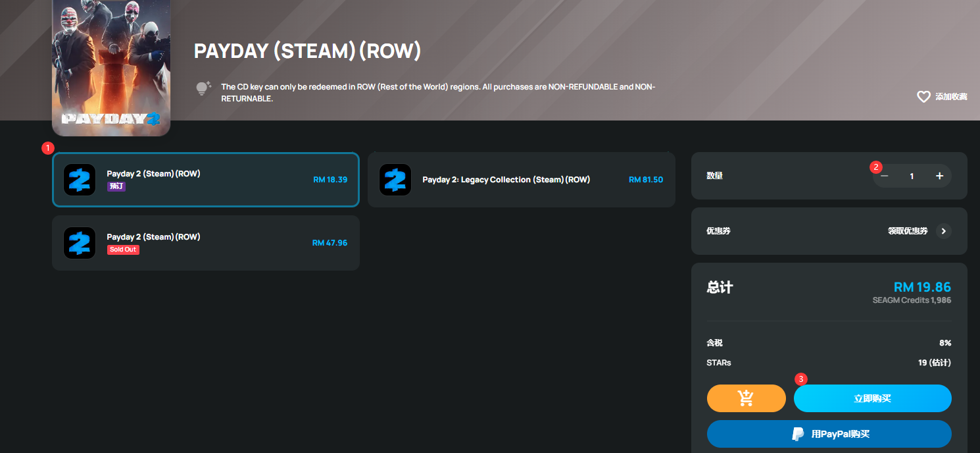The image size is (980, 453).
Task: Click the product icon of the RM 18.39 option
Action: (80, 180)
